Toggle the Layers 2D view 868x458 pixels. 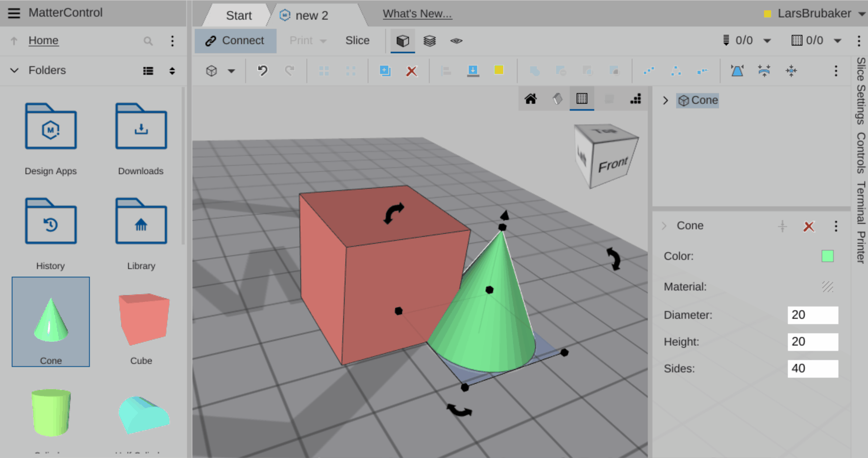point(456,41)
